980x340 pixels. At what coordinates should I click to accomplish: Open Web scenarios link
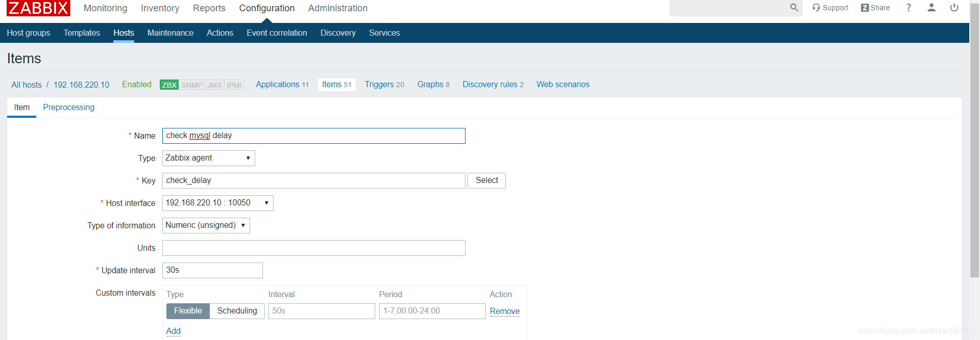[x=563, y=84]
